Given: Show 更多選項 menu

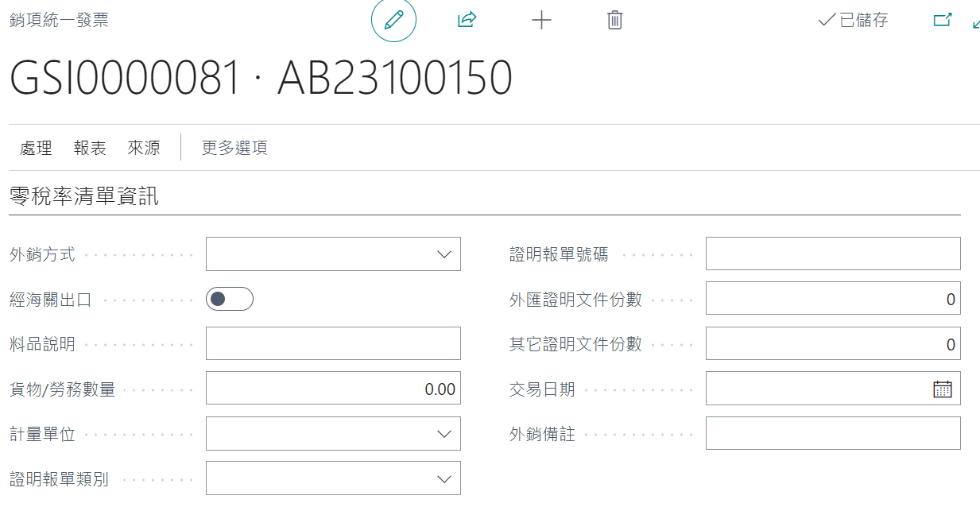Looking at the screenshot, I should [x=234, y=148].
